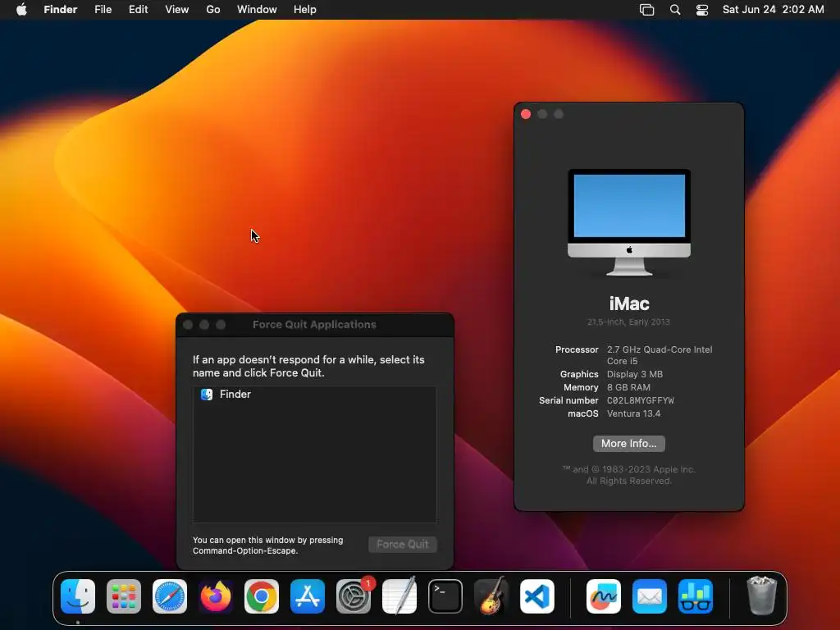This screenshot has height=630, width=840.
Task: Open Mail from the Dock
Action: (650, 596)
